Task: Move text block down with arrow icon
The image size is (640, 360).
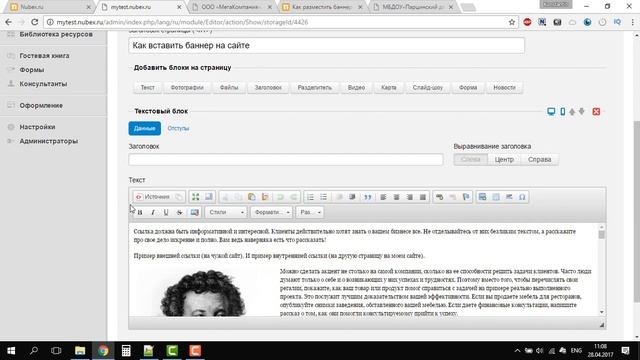Action: (582, 111)
